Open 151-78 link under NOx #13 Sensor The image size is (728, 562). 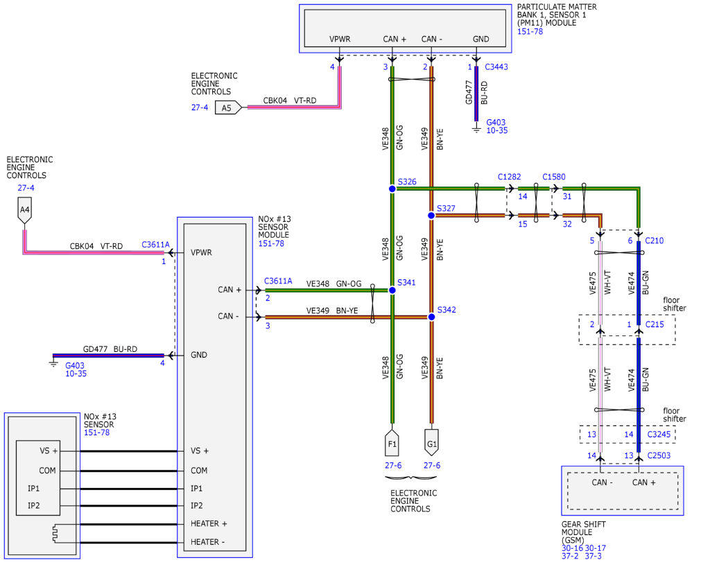[96, 432]
